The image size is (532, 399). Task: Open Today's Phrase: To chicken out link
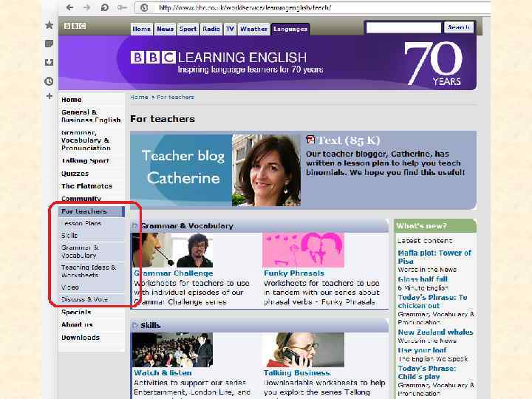[x=432, y=301]
